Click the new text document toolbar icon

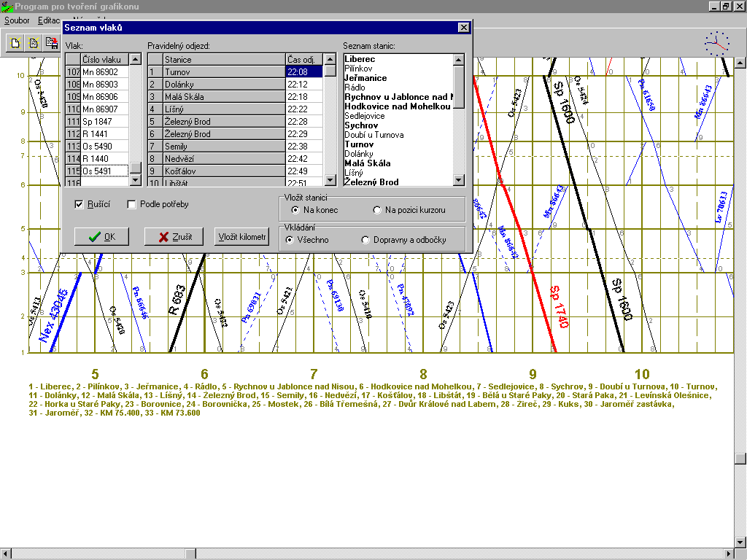[x=34, y=43]
